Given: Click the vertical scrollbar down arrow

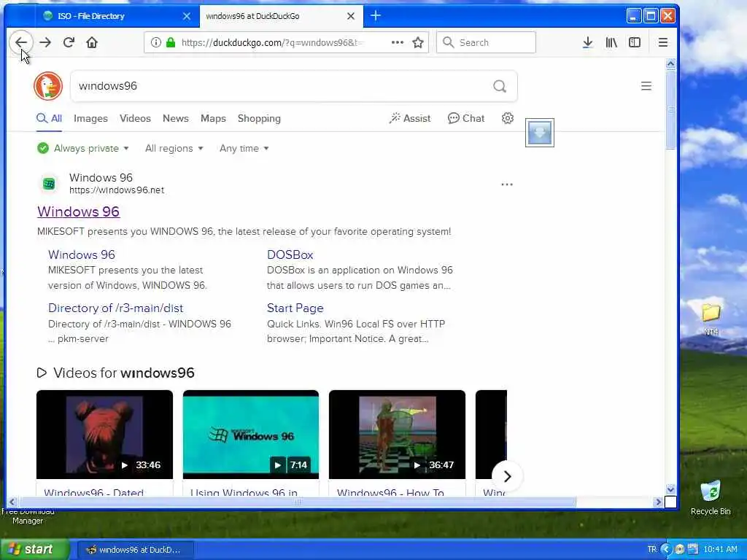Looking at the screenshot, I should [x=670, y=489].
